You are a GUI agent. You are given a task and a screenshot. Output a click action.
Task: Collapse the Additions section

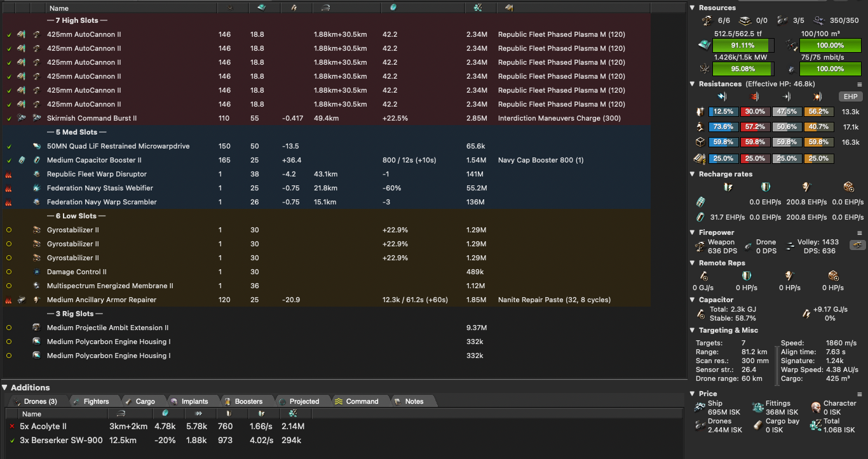pyautogui.click(x=5, y=387)
